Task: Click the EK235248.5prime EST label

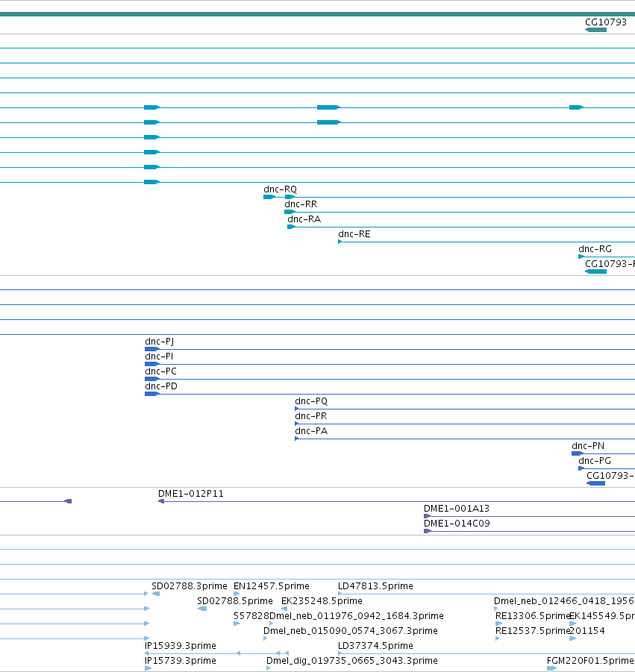Action: click(x=322, y=601)
